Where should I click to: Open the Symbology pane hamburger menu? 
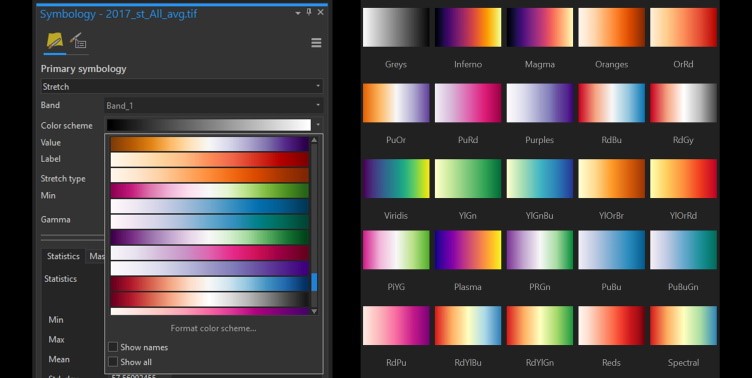[x=316, y=43]
